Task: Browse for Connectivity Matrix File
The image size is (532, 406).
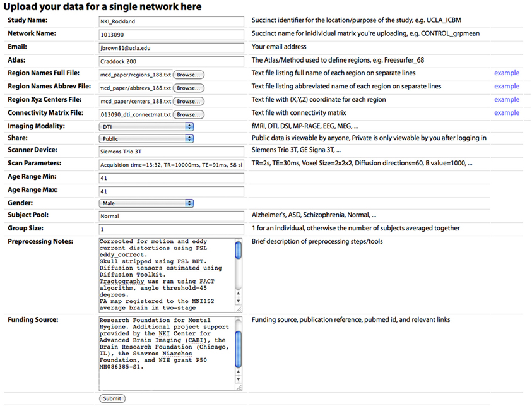Action: pyautogui.click(x=189, y=115)
